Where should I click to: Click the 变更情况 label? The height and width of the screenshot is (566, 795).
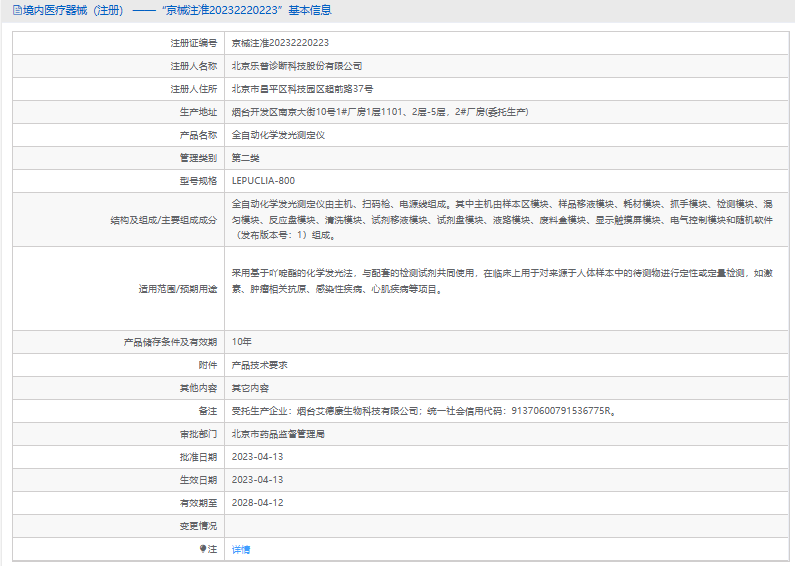[x=198, y=526]
